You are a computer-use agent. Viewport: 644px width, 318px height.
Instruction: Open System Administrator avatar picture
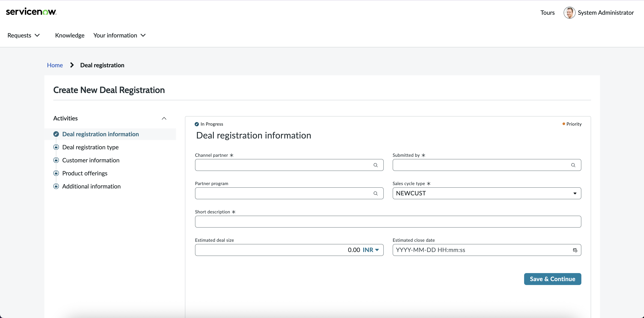coord(569,12)
